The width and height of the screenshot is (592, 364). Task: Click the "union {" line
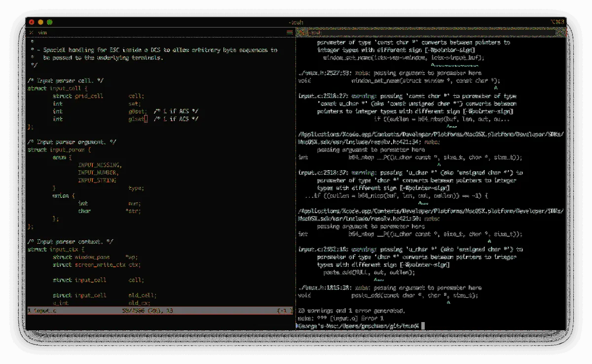pyautogui.click(x=64, y=196)
